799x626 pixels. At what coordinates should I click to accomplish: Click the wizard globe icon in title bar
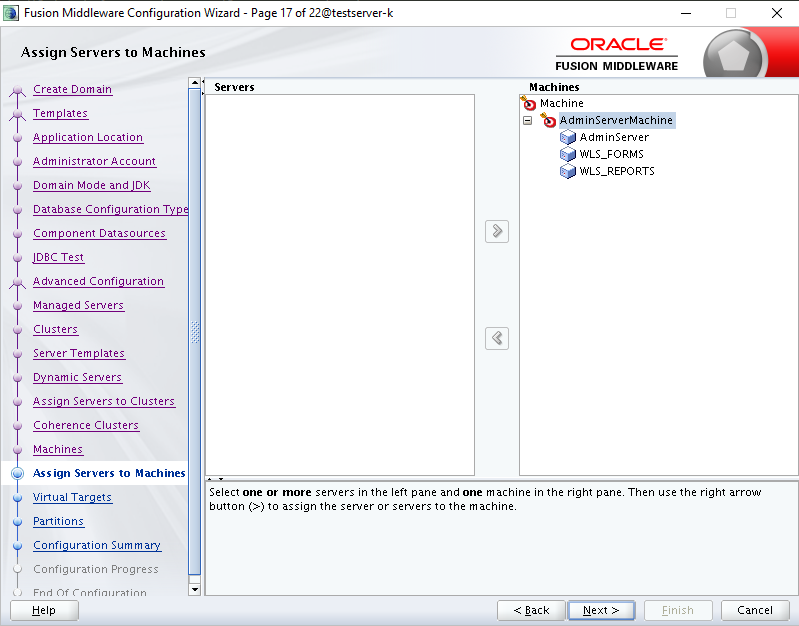click(x=10, y=13)
